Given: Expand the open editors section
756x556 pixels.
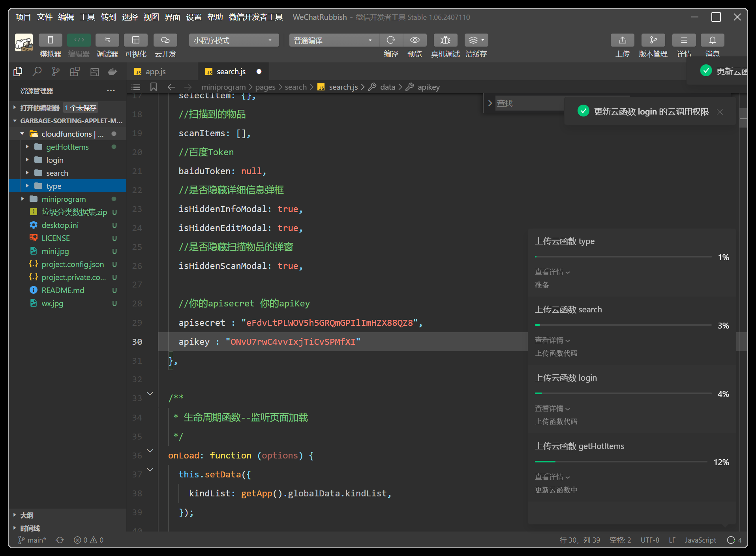Looking at the screenshot, I should (15, 107).
